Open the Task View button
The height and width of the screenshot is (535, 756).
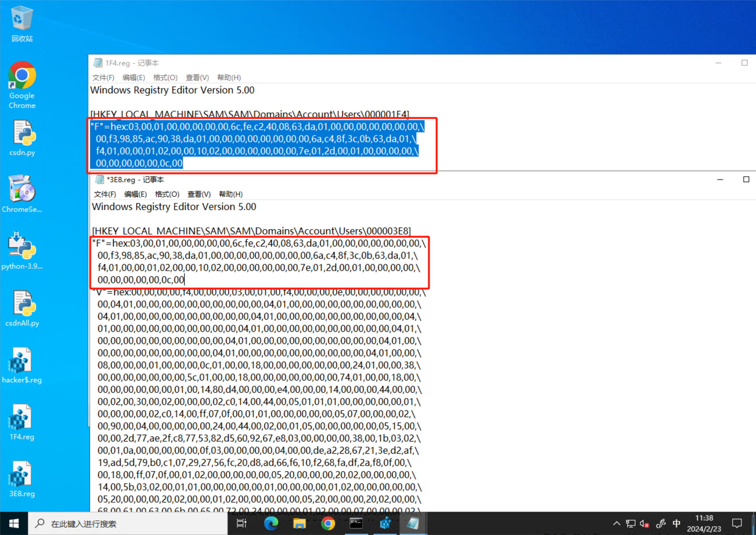coord(242,523)
